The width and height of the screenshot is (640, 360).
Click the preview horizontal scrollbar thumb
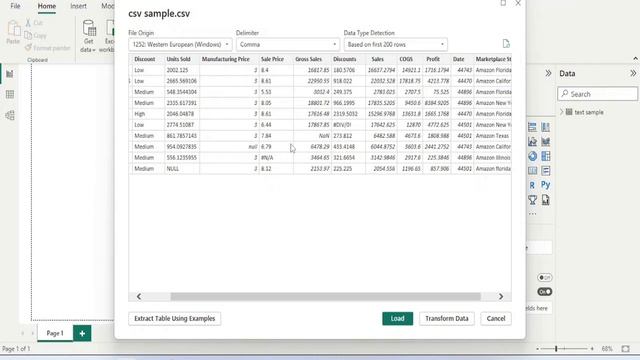coord(325,296)
